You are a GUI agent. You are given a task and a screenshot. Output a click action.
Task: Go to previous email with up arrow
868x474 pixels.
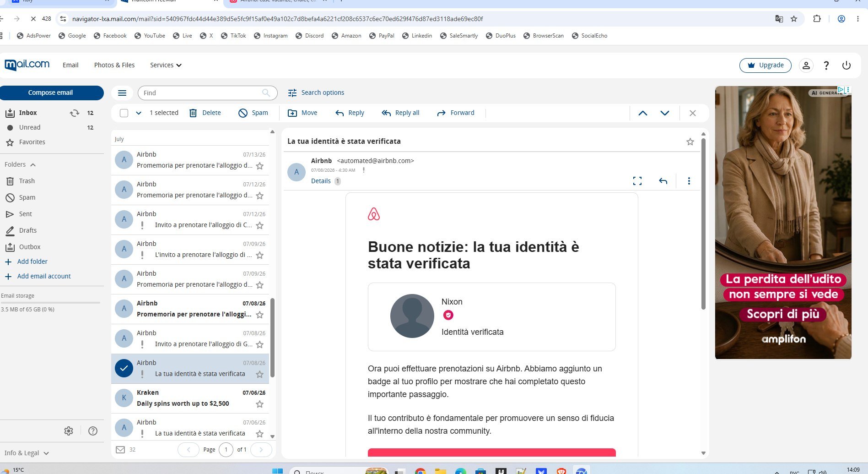coord(643,113)
